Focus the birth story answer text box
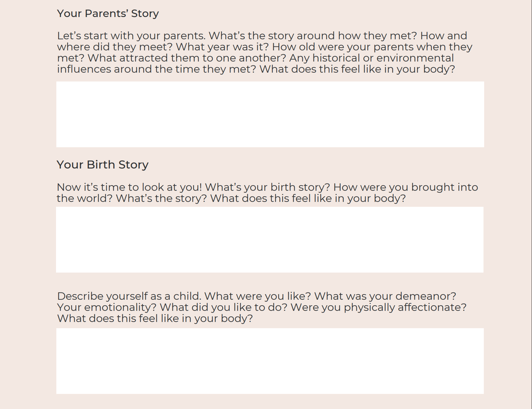 click(270, 240)
